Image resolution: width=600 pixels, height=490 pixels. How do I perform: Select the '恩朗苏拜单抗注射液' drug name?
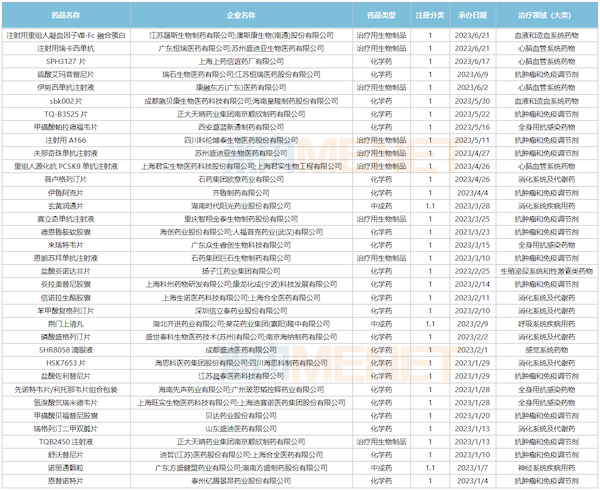point(66,258)
